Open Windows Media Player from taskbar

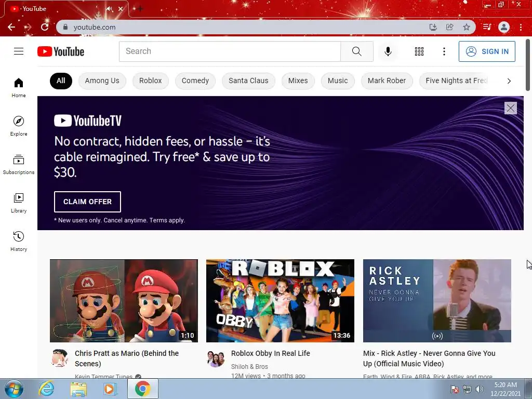coord(110,389)
